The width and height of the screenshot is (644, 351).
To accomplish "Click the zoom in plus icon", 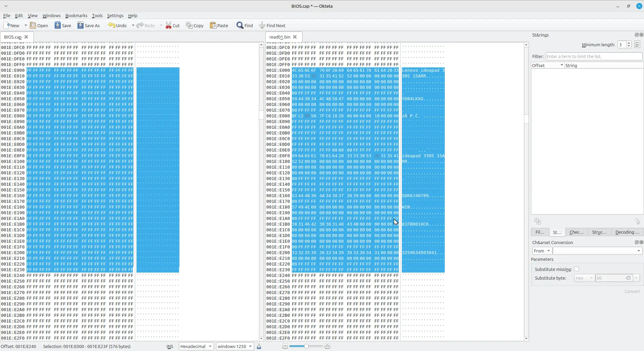I will [x=327, y=346].
